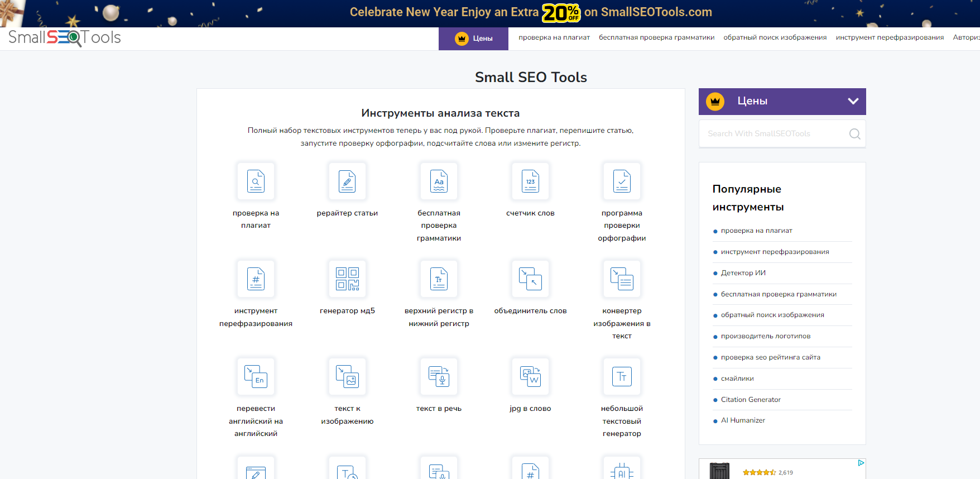
Task: Click the search magnifier icon in sidebar
Action: [x=854, y=134]
